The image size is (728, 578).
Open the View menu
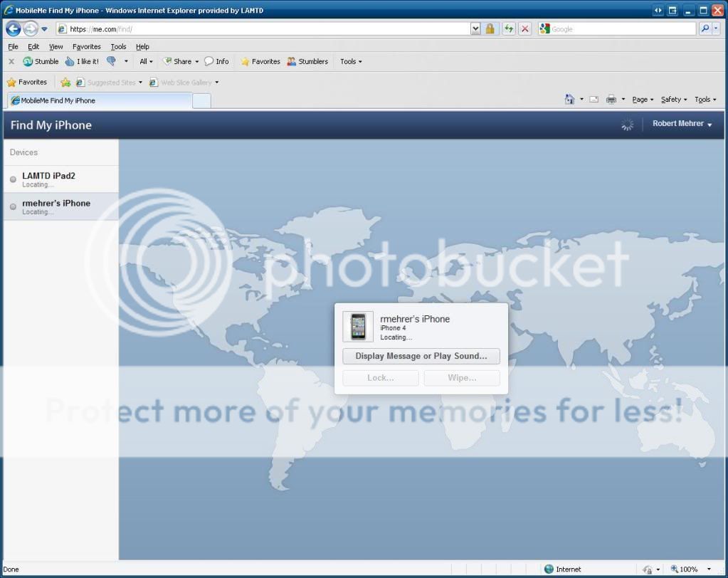point(56,46)
